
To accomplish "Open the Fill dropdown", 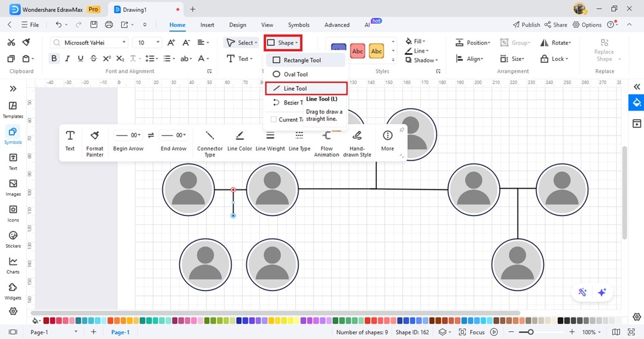I will point(416,41).
